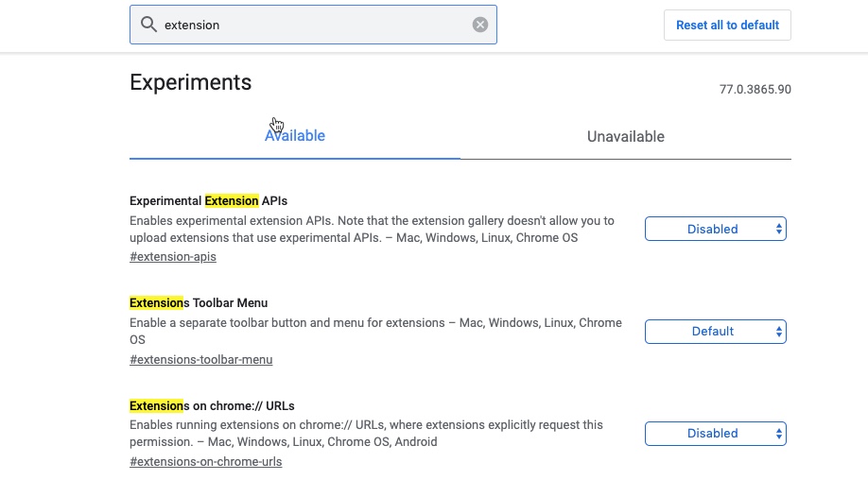868x480 pixels.
Task: Follow the #extensions-toolbar-menu anchor link
Action: click(201, 359)
